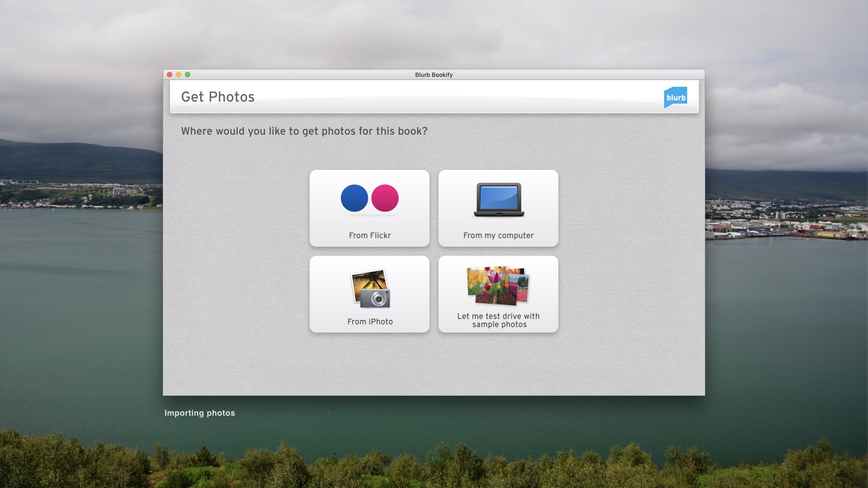Image resolution: width=868 pixels, height=488 pixels.
Task: Click the "From iPhoto" label text
Action: 369,322
